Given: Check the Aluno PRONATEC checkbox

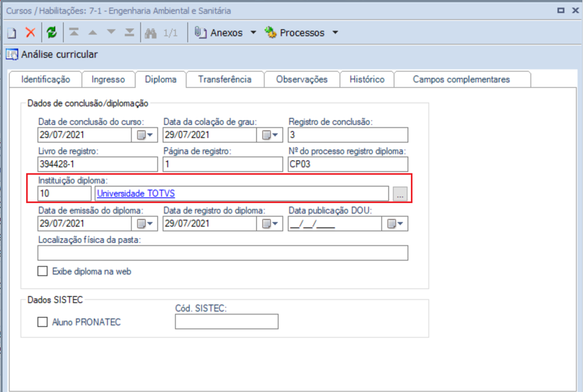Looking at the screenshot, I should pyautogui.click(x=43, y=322).
